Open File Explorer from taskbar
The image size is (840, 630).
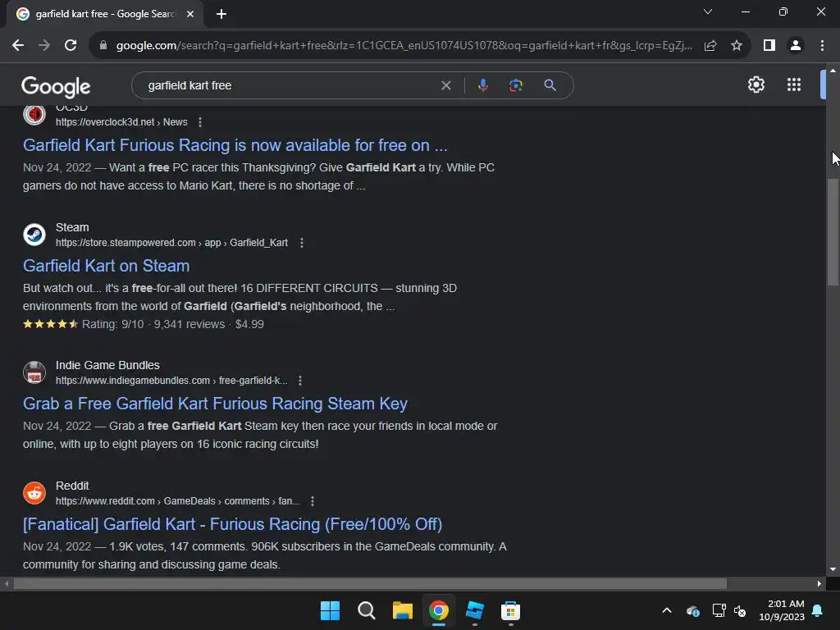pyautogui.click(x=402, y=610)
